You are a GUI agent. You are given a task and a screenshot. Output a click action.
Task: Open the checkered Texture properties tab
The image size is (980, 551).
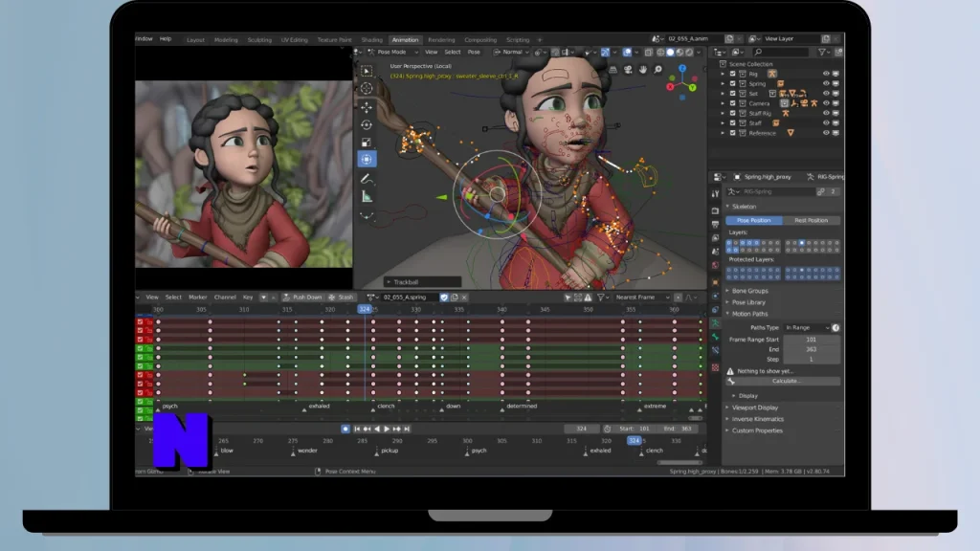pyautogui.click(x=716, y=367)
